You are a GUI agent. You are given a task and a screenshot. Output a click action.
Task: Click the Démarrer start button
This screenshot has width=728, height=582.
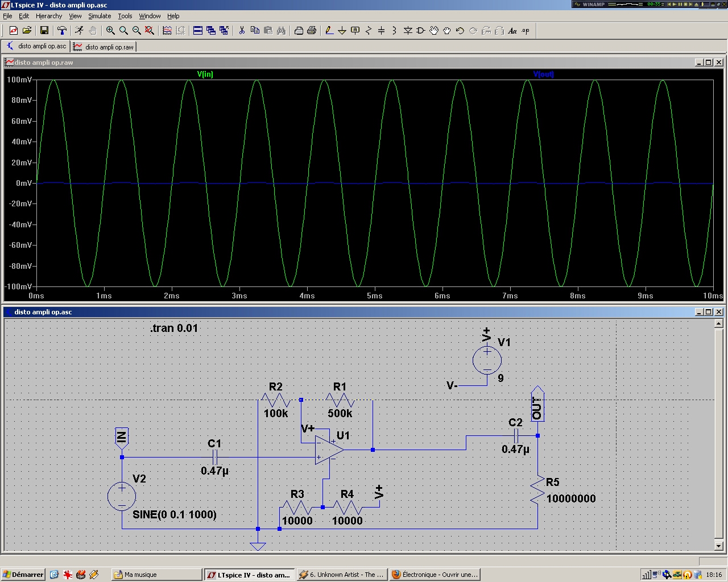click(23, 575)
